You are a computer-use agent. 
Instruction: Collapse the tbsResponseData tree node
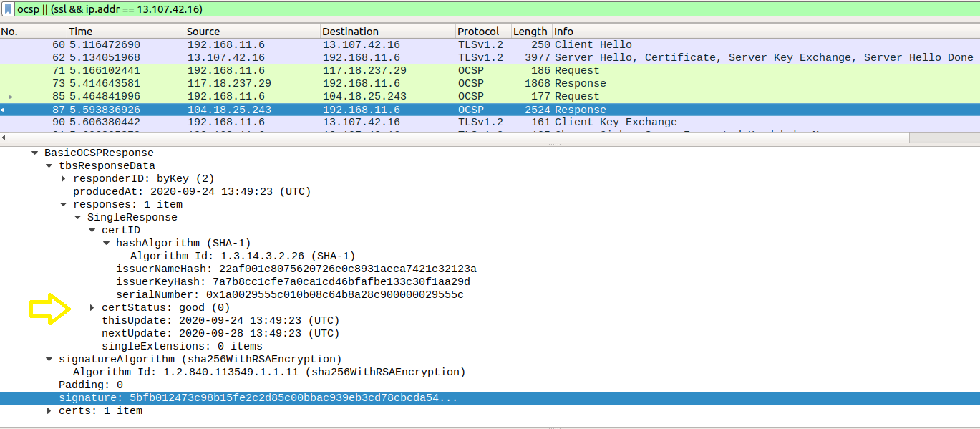[49, 165]
